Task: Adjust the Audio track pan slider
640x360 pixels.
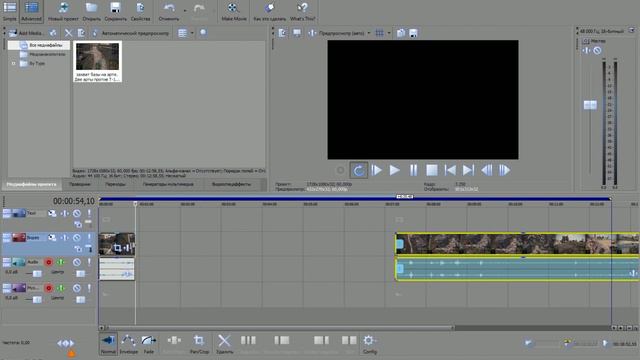Action: (x=80, y=273)
